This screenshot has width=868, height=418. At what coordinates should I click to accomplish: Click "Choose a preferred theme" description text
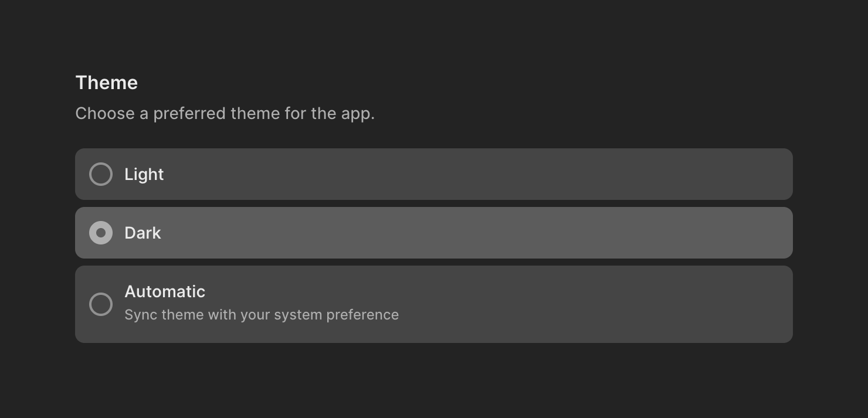(225, 113)
